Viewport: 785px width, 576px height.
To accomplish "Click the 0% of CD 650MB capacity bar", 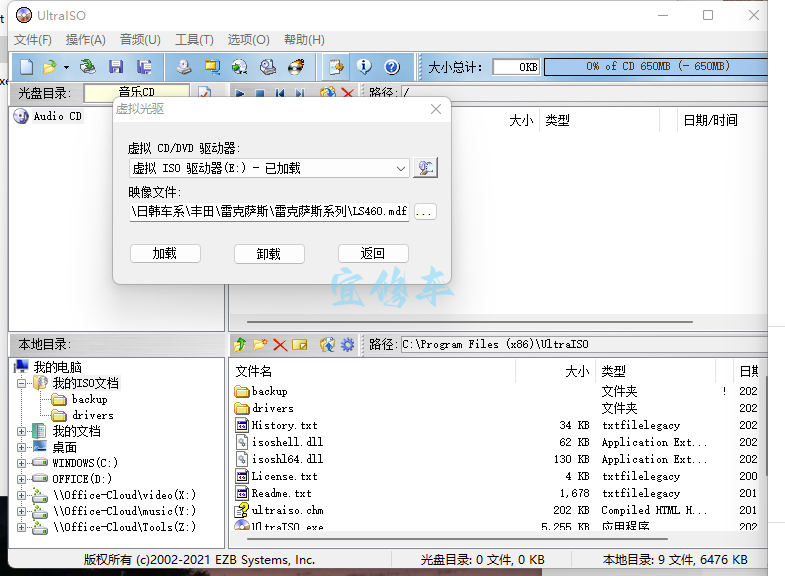I will 656,67.
